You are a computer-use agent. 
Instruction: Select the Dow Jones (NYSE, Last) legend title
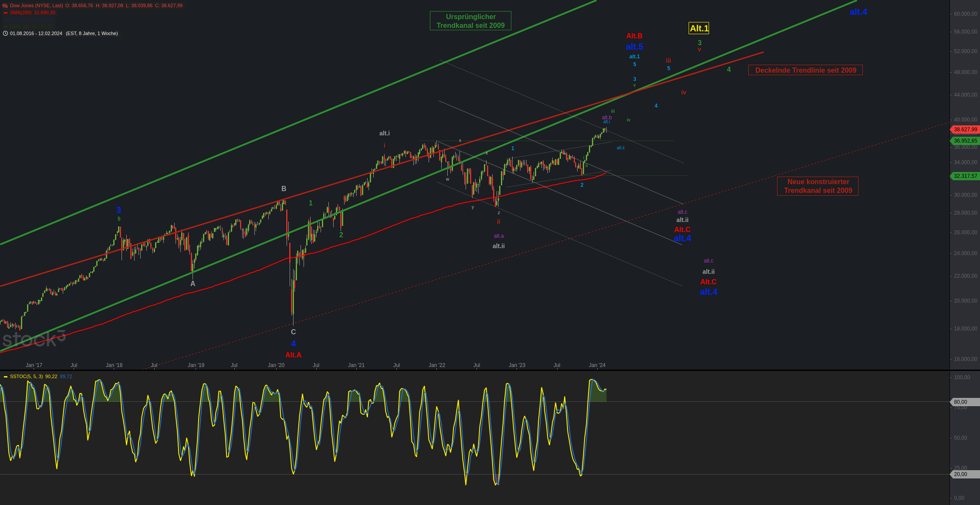(x=37, y=6)
